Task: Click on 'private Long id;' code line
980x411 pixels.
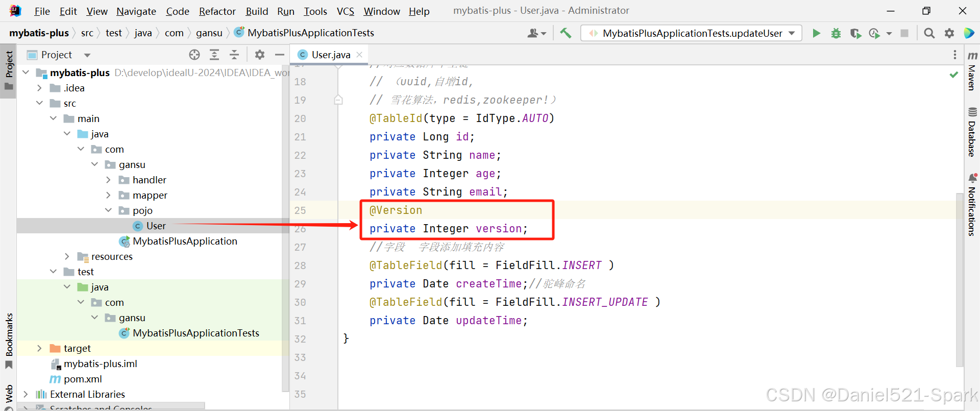Action: click(x=422, y=137)
